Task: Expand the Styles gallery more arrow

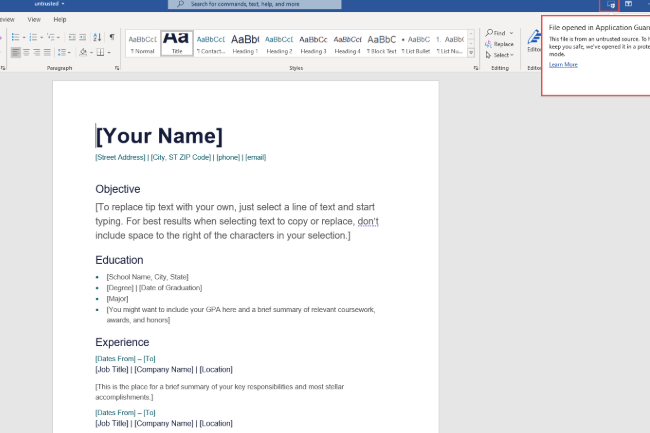Action: pyautogui.click(x=473, y=54)
